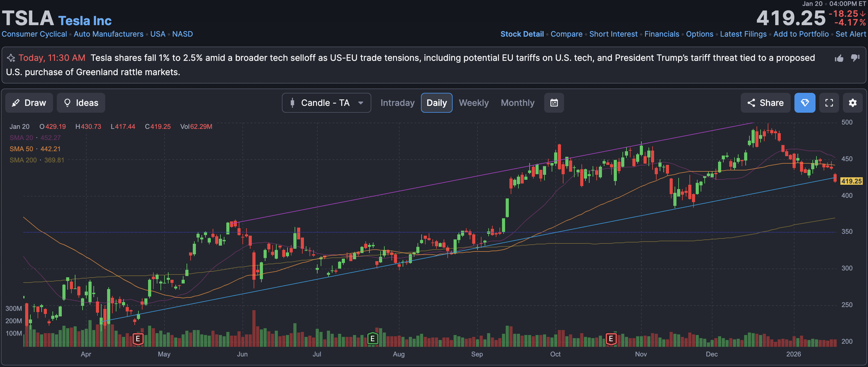Enter fullscreen chart mode

pyautogui.click(x=829, y=103)
